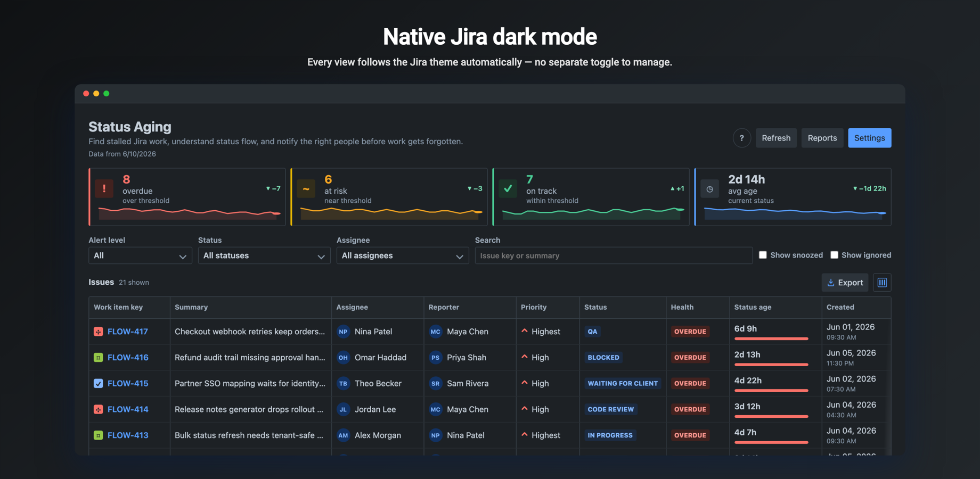980x479 pixels.
Task: Click the story type icon for FLOW-413
Action: [98, 435]
